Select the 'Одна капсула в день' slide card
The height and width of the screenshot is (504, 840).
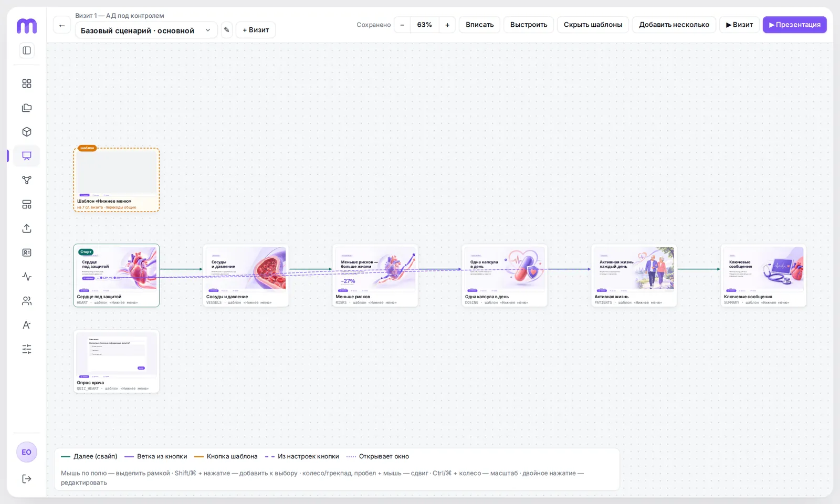505,276
